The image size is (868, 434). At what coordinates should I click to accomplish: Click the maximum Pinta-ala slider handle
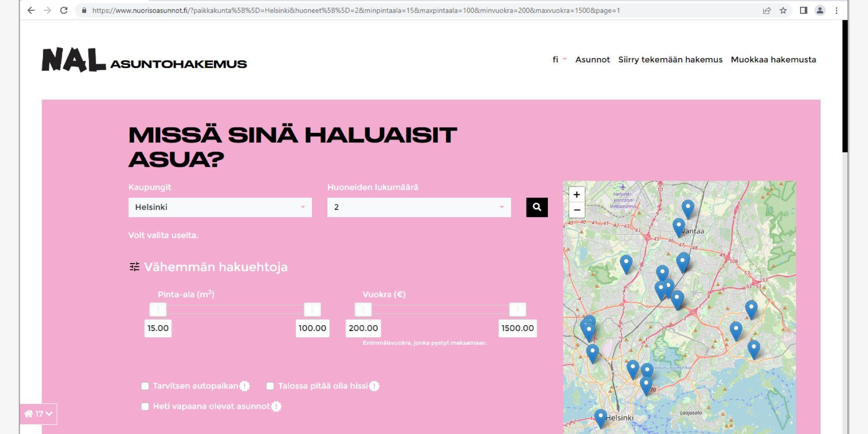point(312,310)
